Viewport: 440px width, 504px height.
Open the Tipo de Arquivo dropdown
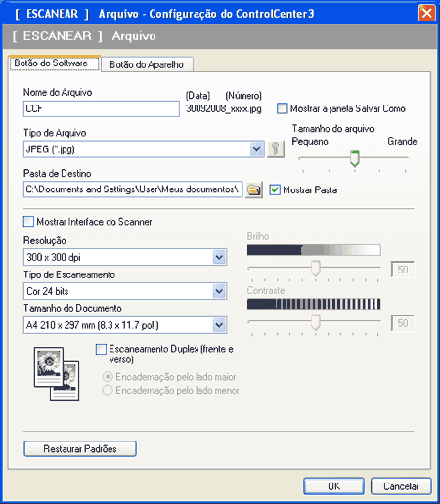tap(257, 149)
